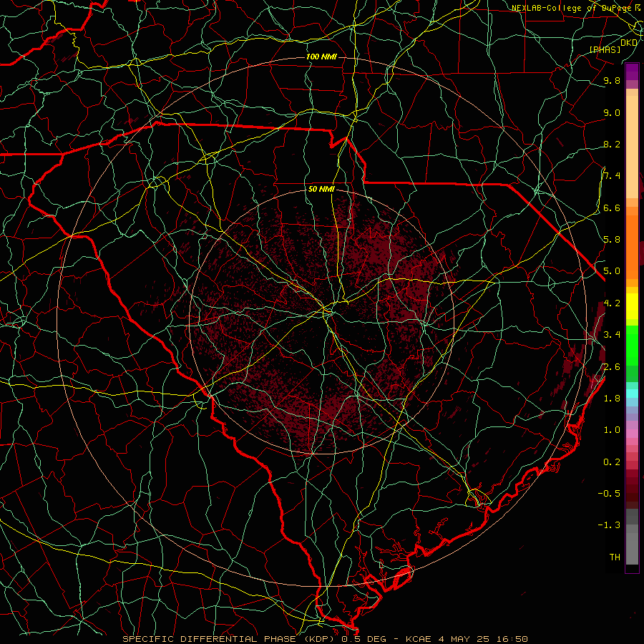Click the 9.8 value on color scale
This screenshot has width=644, height=644.
point(612,80)
